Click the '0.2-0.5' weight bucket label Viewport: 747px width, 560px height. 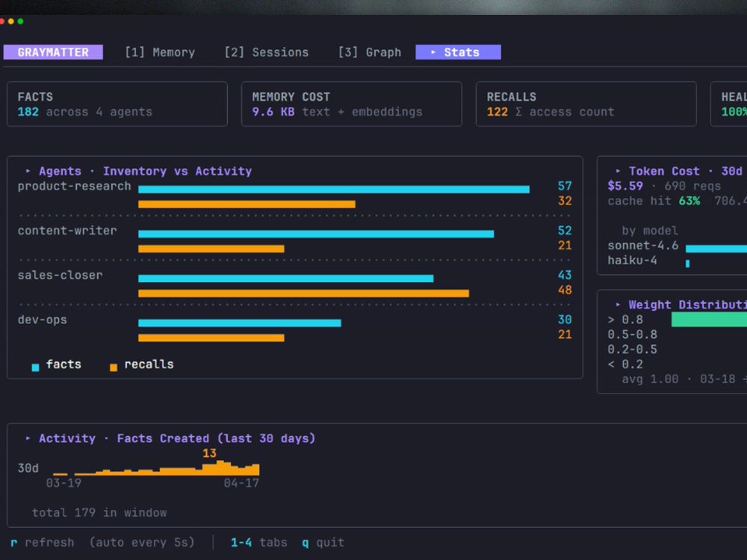632,349
